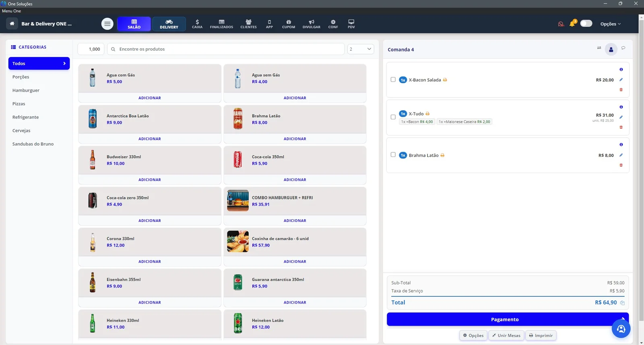Image resolution: width=644 pixels, height=345 pixels.
Task: Select the Porções category
Action: pyautogui.click(x=21, y=77)
